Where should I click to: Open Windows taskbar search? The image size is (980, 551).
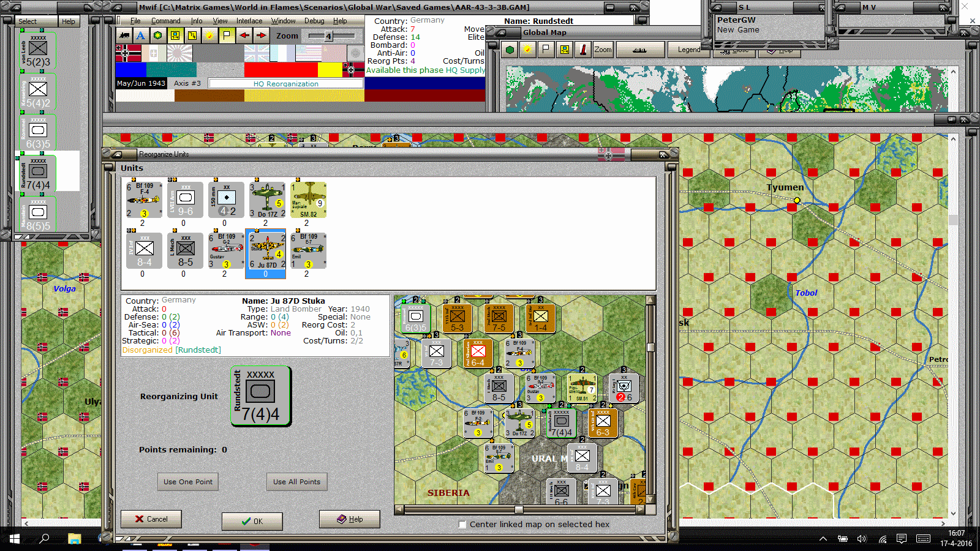click(44, 539)
